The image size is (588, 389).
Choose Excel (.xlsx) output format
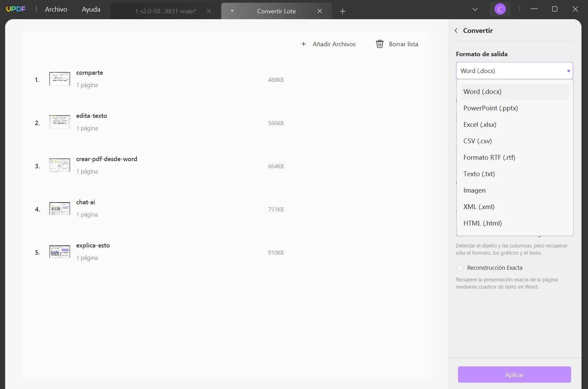[515, 124]
